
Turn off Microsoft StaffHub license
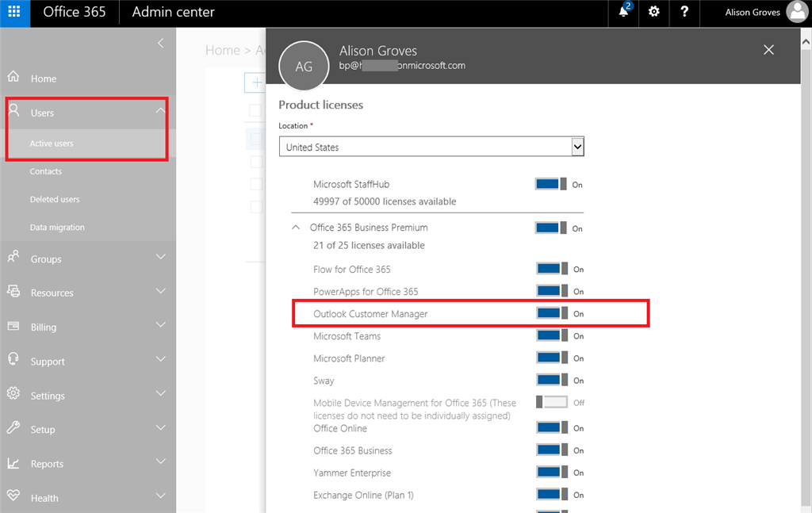(x=551, y=184)
